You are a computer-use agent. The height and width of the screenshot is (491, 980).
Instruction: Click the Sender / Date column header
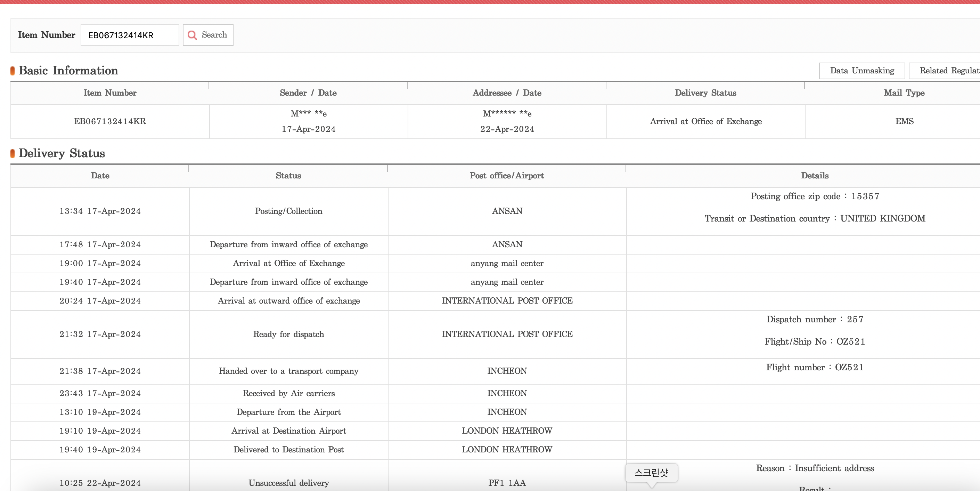coord(308,93)
